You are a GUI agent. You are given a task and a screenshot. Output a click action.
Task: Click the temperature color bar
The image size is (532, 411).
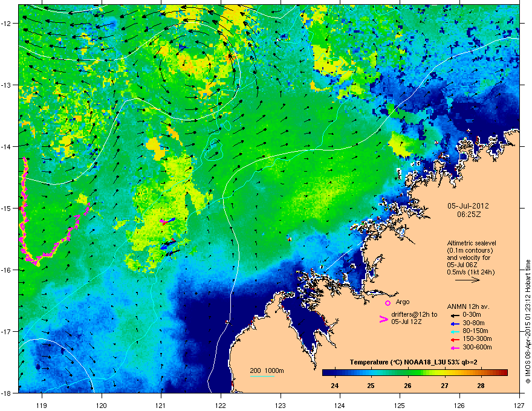(415, 373)
